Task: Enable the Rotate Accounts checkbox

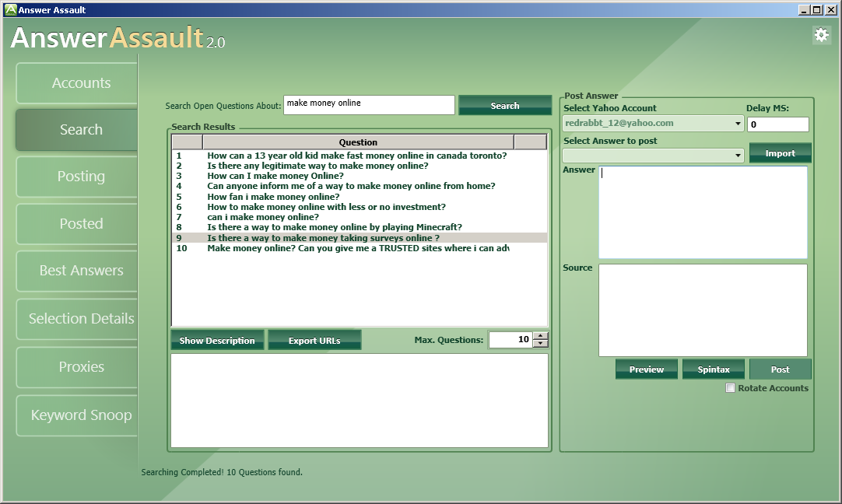Action: tap(730, 388)
